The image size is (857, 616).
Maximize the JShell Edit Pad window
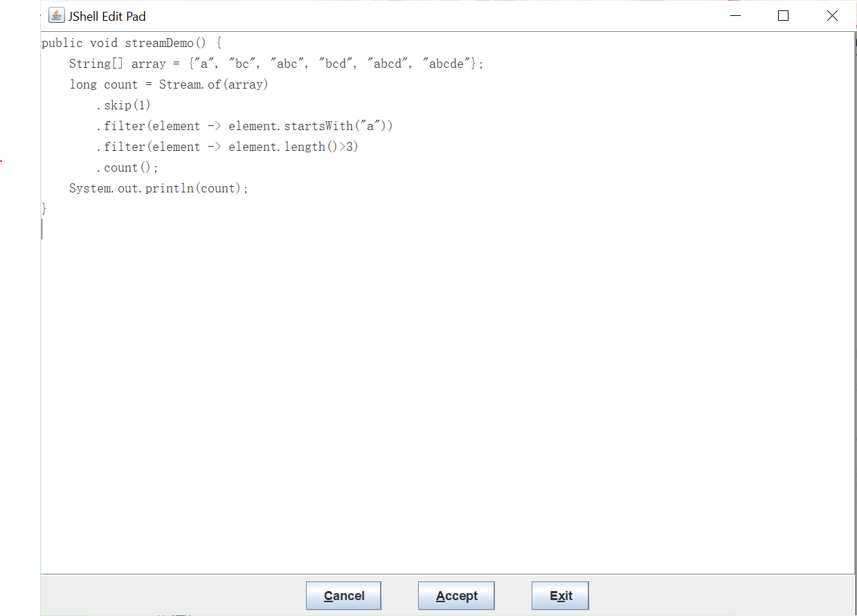pyautogui.click(x=783, y=16)
